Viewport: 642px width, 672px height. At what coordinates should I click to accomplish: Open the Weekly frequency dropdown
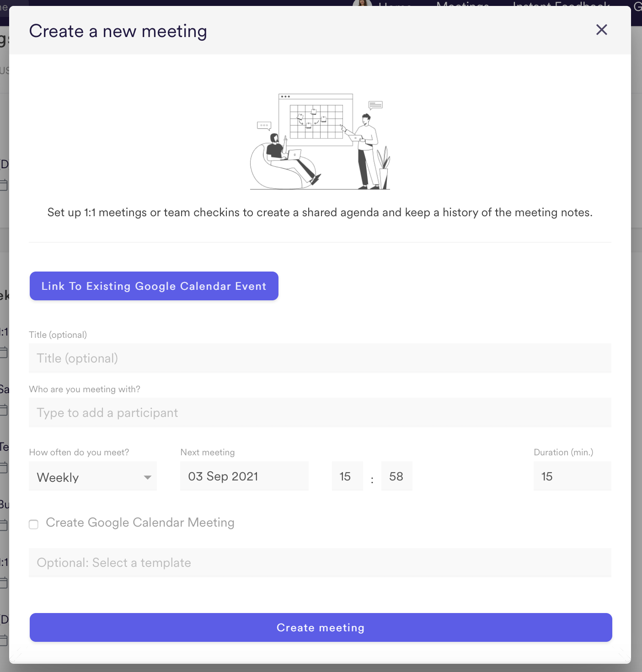click(x=93, y=476)
